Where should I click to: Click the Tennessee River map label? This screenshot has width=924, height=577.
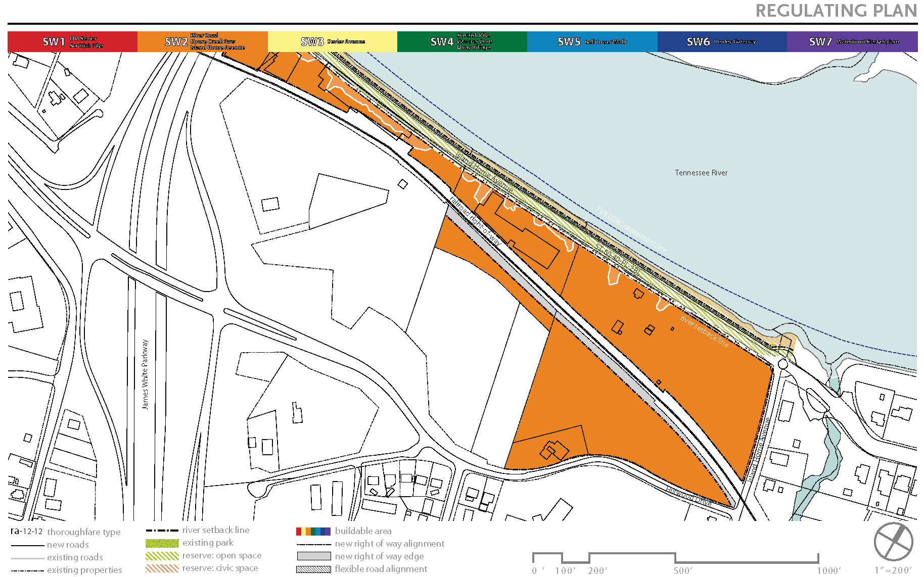click(x=701, y=173)
